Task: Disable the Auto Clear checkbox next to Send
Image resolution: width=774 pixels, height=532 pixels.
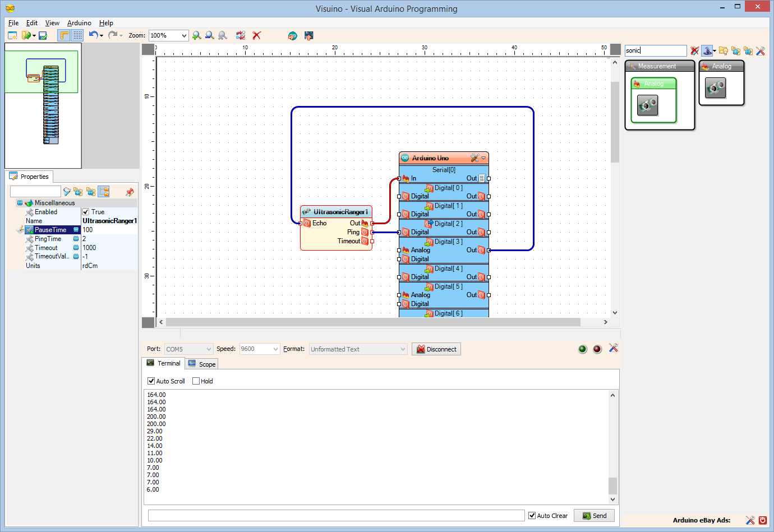Action: 531,515
